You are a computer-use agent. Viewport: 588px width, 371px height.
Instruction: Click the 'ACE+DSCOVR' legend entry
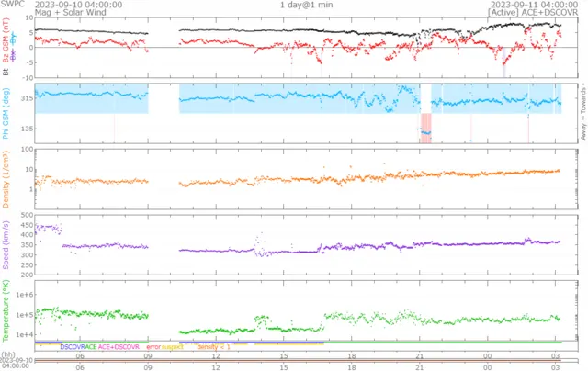119,347
